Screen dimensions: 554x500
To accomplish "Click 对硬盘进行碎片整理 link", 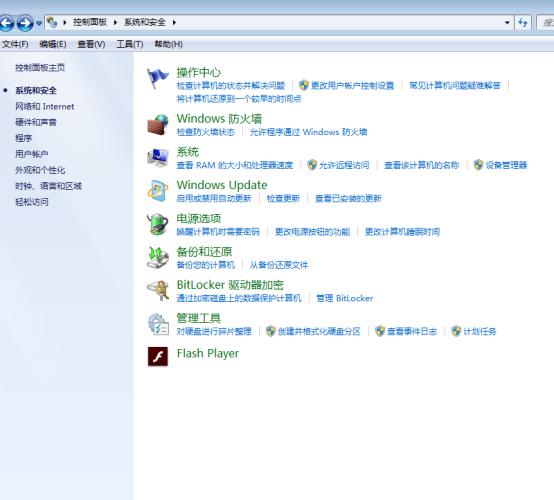I will 214,331.
